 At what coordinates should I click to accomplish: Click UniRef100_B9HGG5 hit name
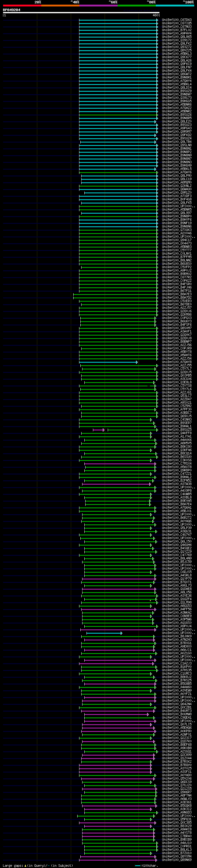pos(177,101)
